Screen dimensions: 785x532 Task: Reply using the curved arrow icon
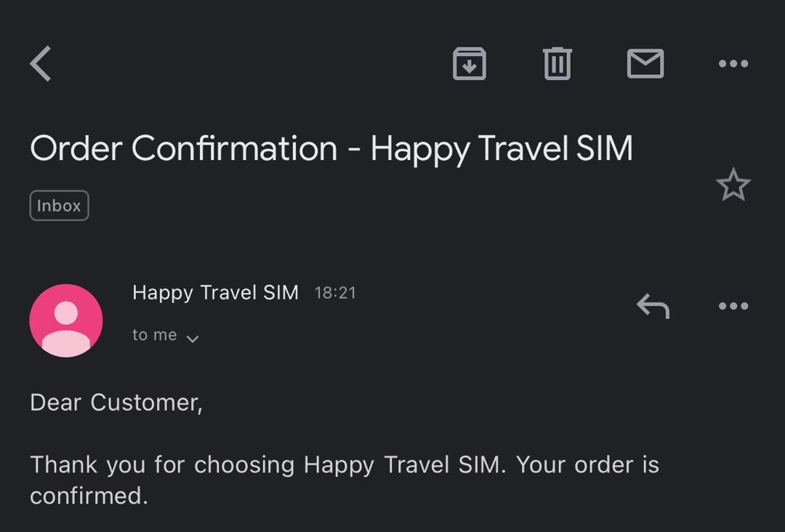[653, 306]
